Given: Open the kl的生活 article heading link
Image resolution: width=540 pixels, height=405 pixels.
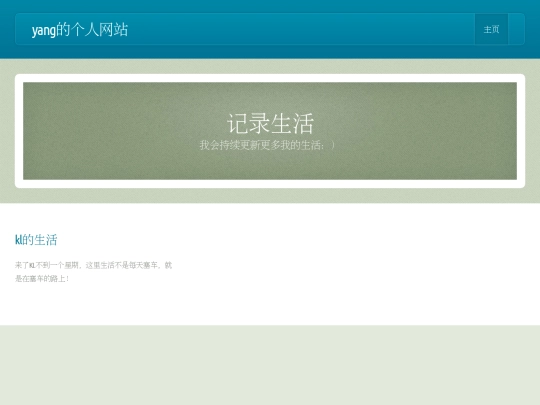Looking at the screenshot, I should click(36, 240).
